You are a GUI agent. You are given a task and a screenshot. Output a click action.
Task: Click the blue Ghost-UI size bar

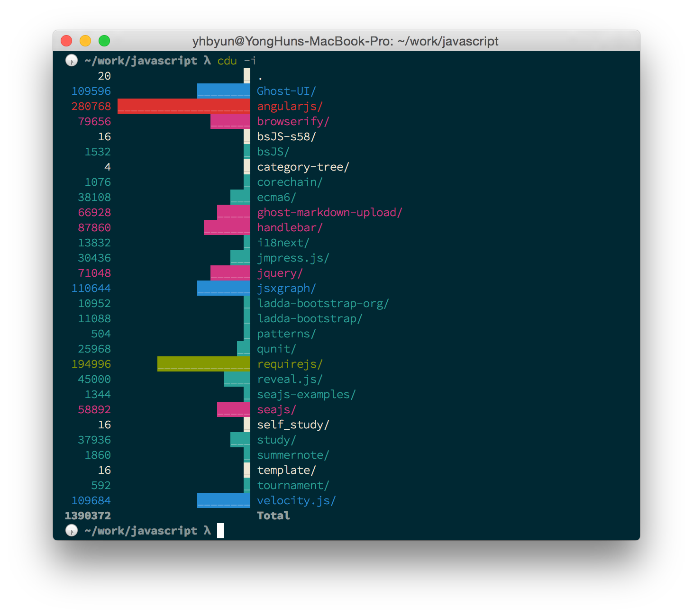click(x=224, y=91)
